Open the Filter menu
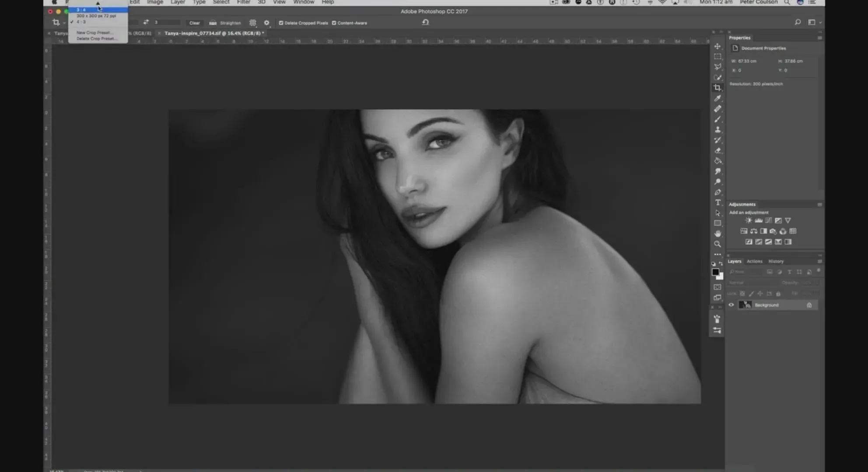The width and height of the screenshot is (868, 472). [x=243, y=2]
